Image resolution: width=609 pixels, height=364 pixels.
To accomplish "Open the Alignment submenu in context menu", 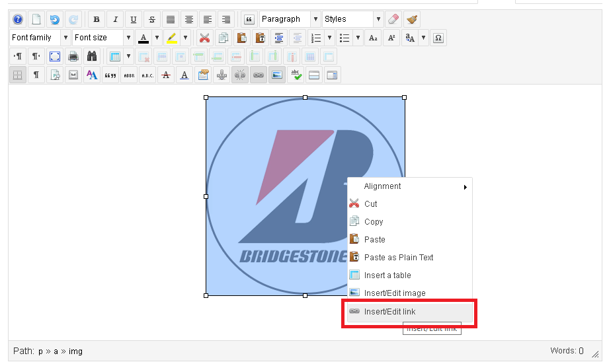I will (x=410, y=186).
